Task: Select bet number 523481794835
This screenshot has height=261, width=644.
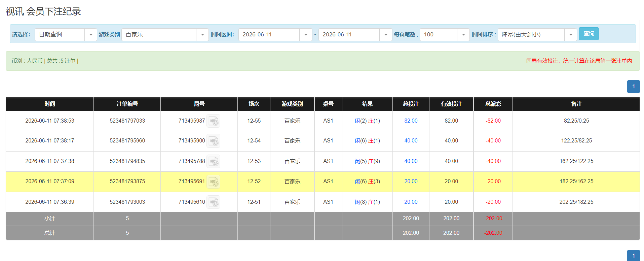Action: 127,161
